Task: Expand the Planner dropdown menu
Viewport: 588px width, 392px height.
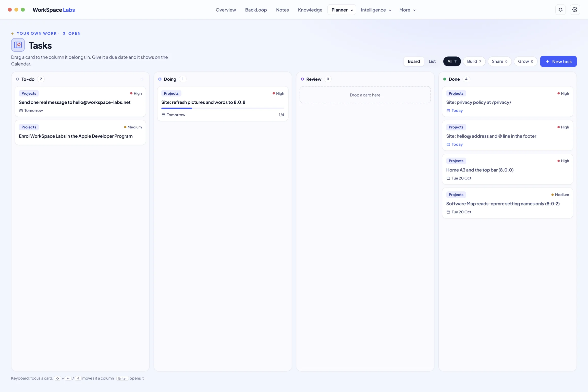Action: (x=342, y=10)
